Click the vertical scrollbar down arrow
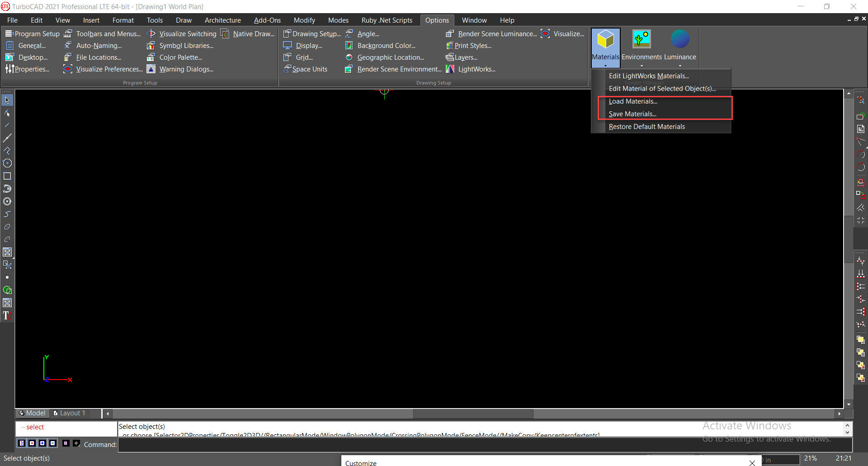 click(x=849, y=404)
